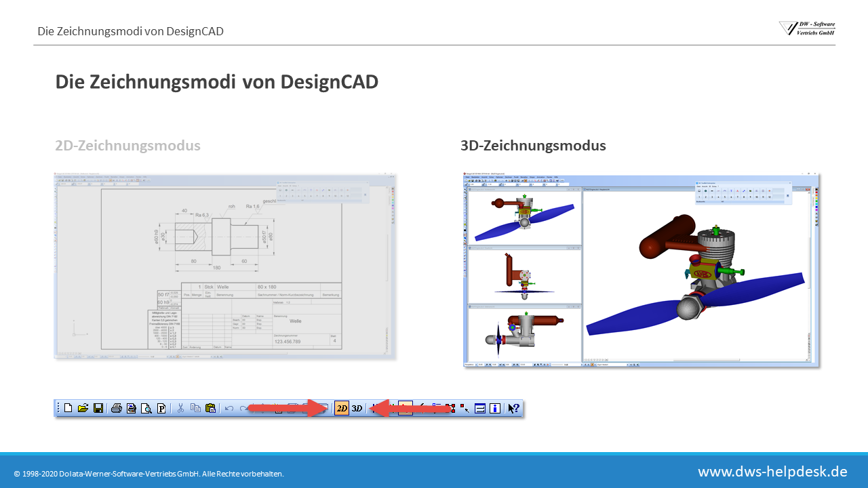
Task: Open the www.dws-helpdesk.de link
Action: coord(772,471)
